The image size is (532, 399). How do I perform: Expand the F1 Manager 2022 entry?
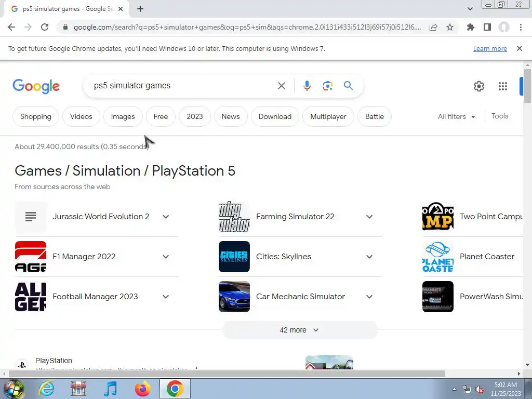pos(166,257)
